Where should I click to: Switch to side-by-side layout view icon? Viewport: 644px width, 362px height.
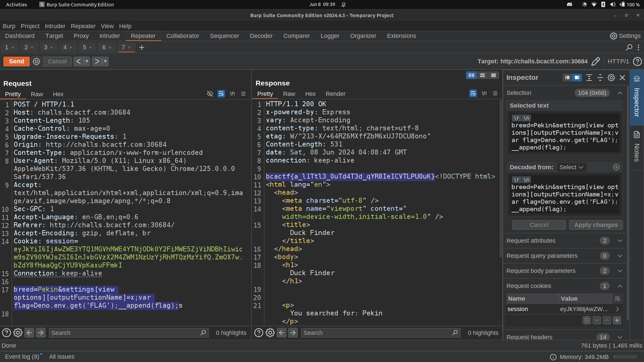click(x=471, y=75)
